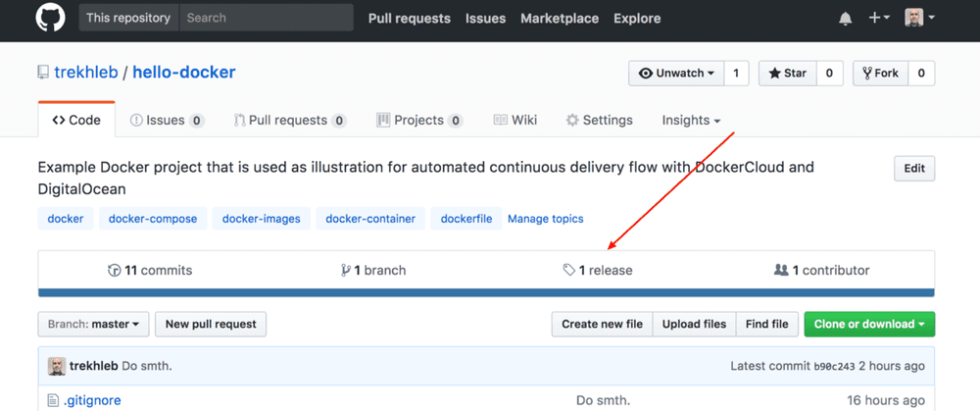Click the language color bar
Screen dimensions: 980x411
pyautogui.click(x=486, y=292)
